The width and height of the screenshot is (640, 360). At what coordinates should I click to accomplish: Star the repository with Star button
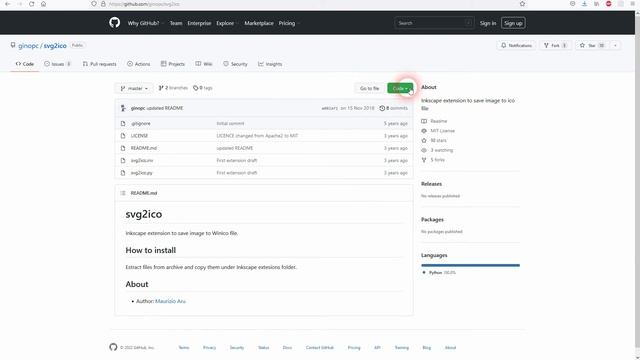[x=592, y=45]
